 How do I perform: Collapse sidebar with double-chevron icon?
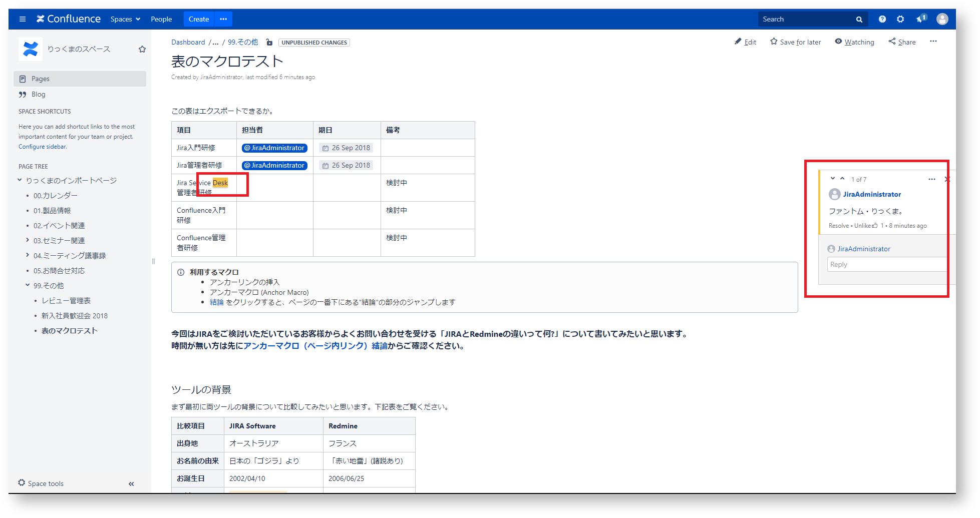(131, 484)
